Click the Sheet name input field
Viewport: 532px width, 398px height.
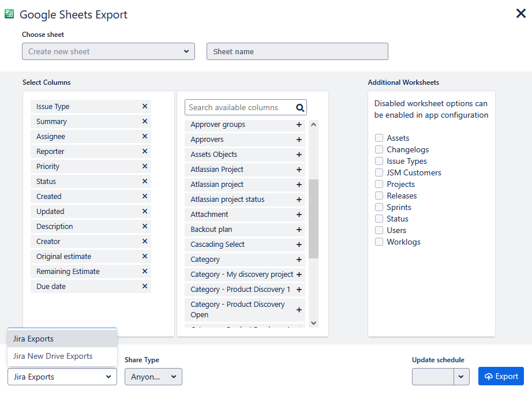(297, 51)
